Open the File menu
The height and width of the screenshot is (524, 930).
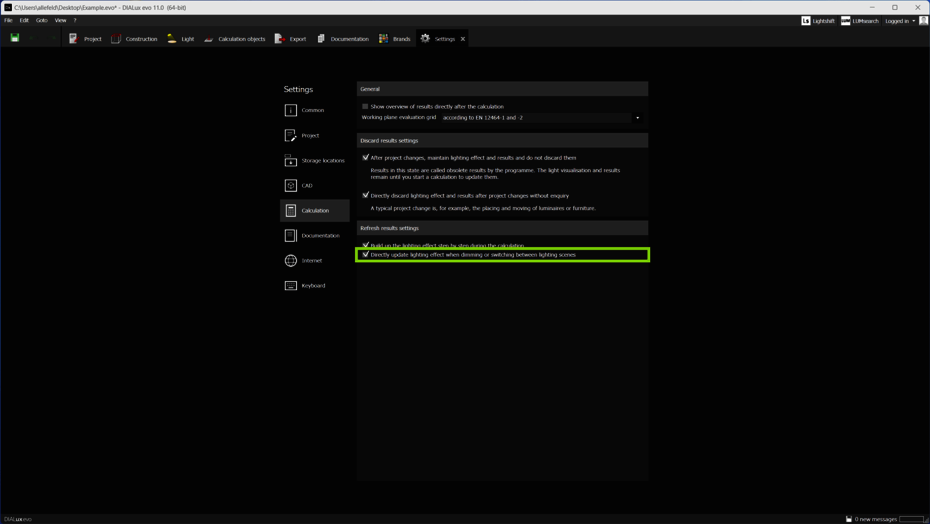pos(8,20)
